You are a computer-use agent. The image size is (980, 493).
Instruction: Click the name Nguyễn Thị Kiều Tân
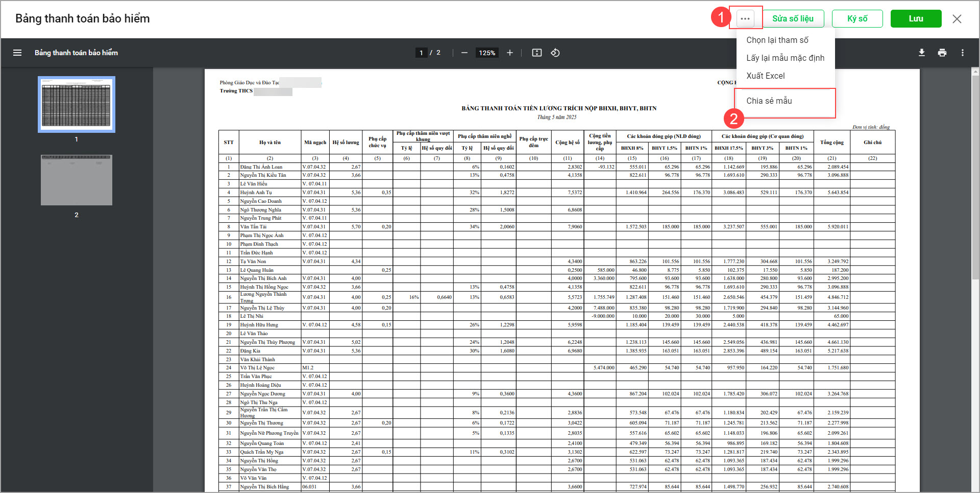click(x=263, y=175)
